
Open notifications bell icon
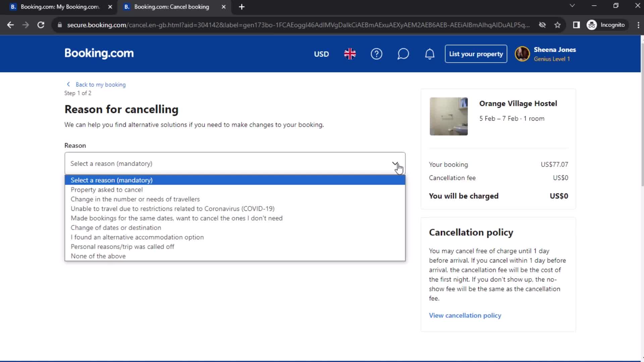click(x=430, y=54)
